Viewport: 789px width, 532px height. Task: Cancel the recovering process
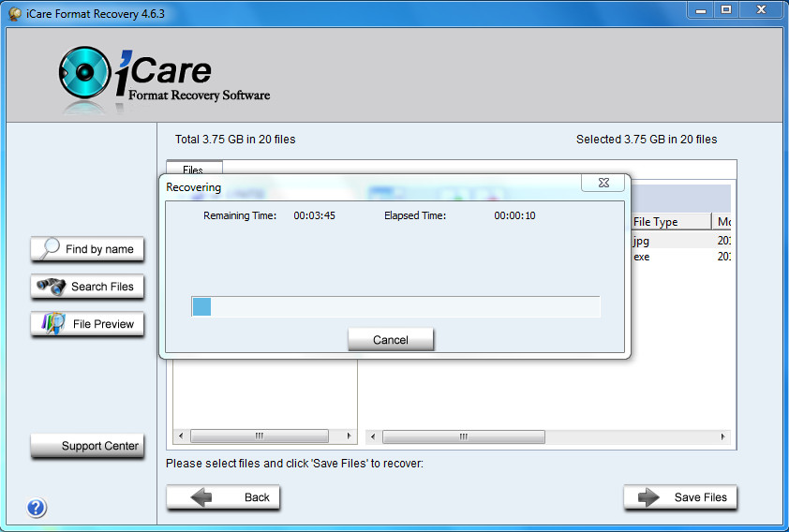coord(391,340)
